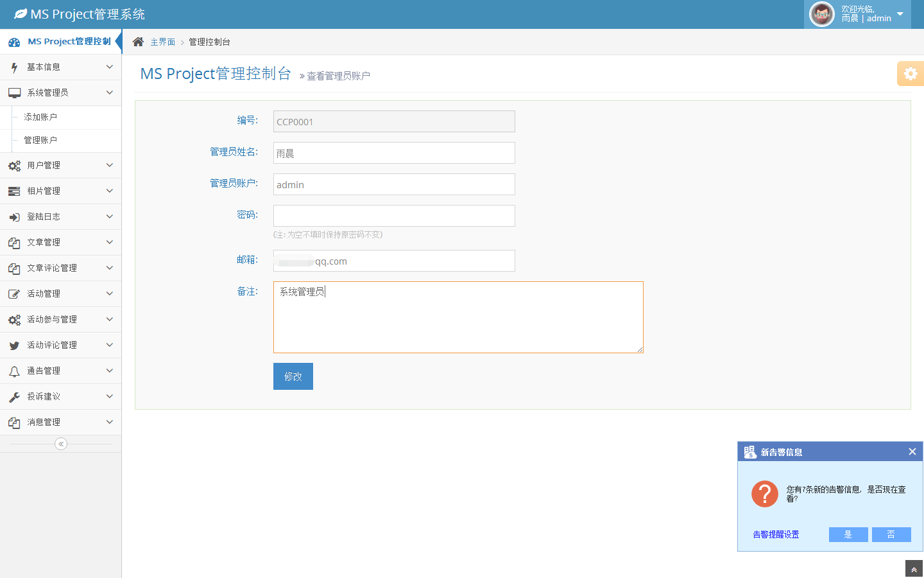This screenshot has height=578, width=924.
Task: Open the 告警提醒设置 link
Action: point(776,534)
